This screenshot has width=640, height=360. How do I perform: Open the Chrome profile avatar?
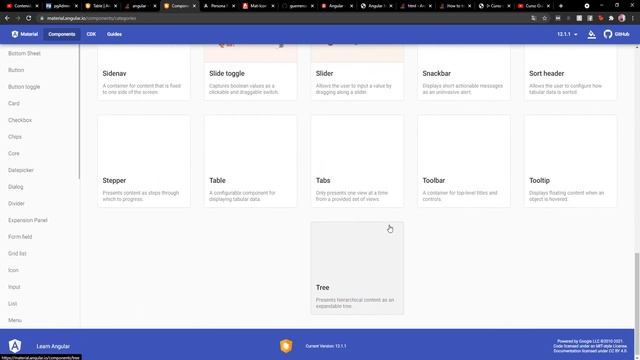click(x=622, y=18)
